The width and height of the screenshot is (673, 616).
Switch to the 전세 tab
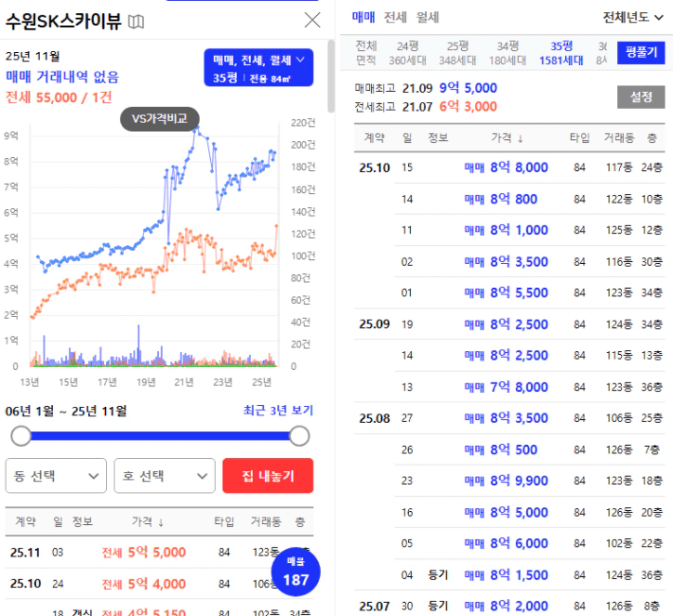(x=395, y=18)
